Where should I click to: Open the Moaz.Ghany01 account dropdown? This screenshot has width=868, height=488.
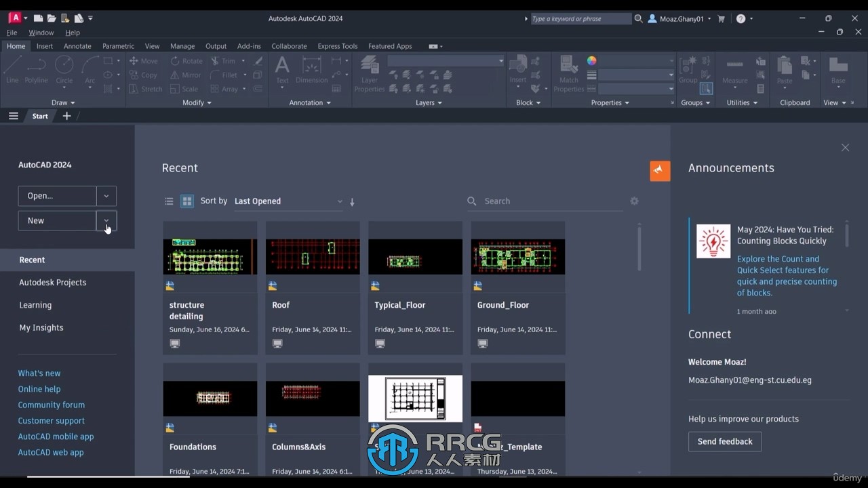pos(680,19)
